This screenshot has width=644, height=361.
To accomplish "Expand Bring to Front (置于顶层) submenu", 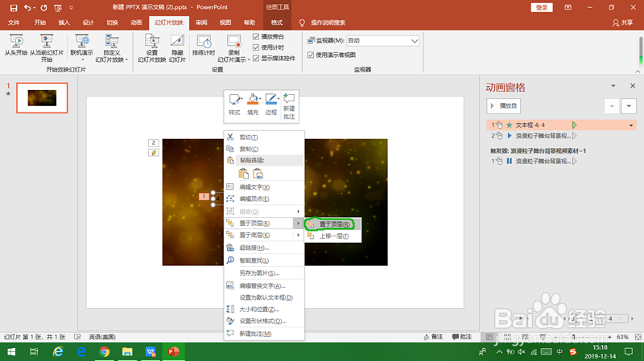I will pyautogui.click(x=264, y=224).
